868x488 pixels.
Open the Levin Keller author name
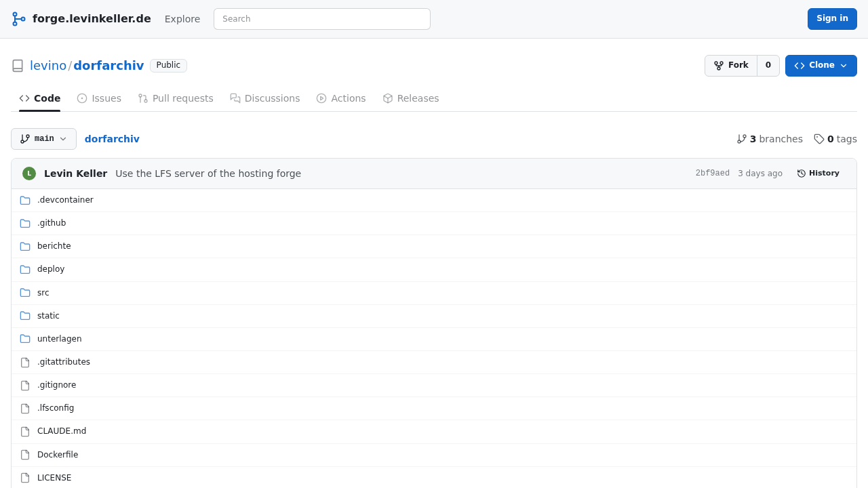76,174
